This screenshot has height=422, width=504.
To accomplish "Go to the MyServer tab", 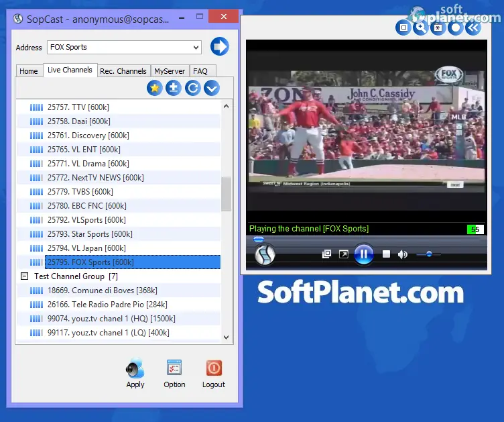I will tap(170, 71).
